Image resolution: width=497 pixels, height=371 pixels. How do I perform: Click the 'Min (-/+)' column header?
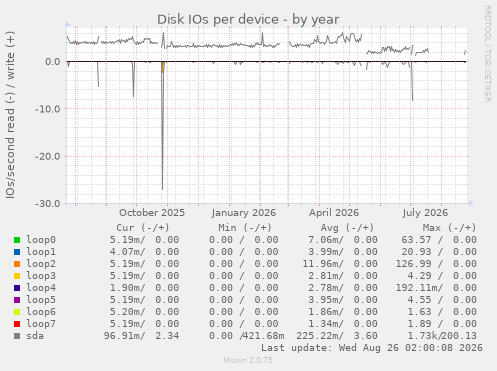click(x=245, y=228)
